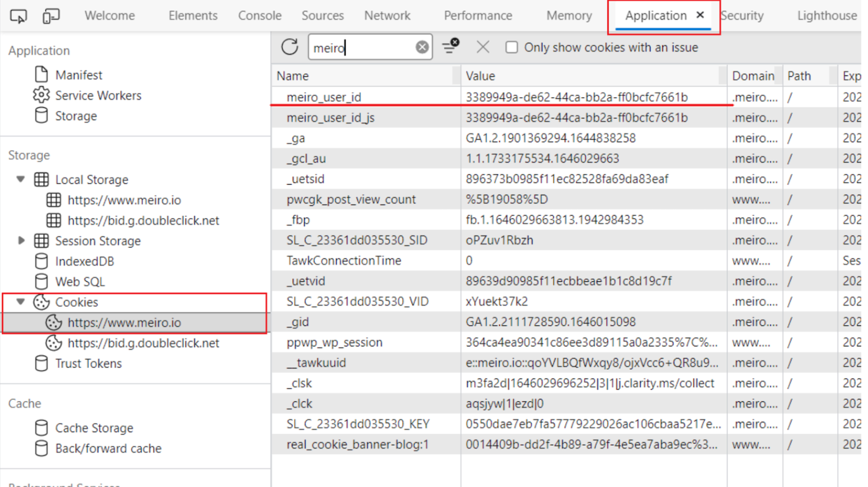Select the SL_C_23361dd035530_VID cookie

[x=566, y=301]
